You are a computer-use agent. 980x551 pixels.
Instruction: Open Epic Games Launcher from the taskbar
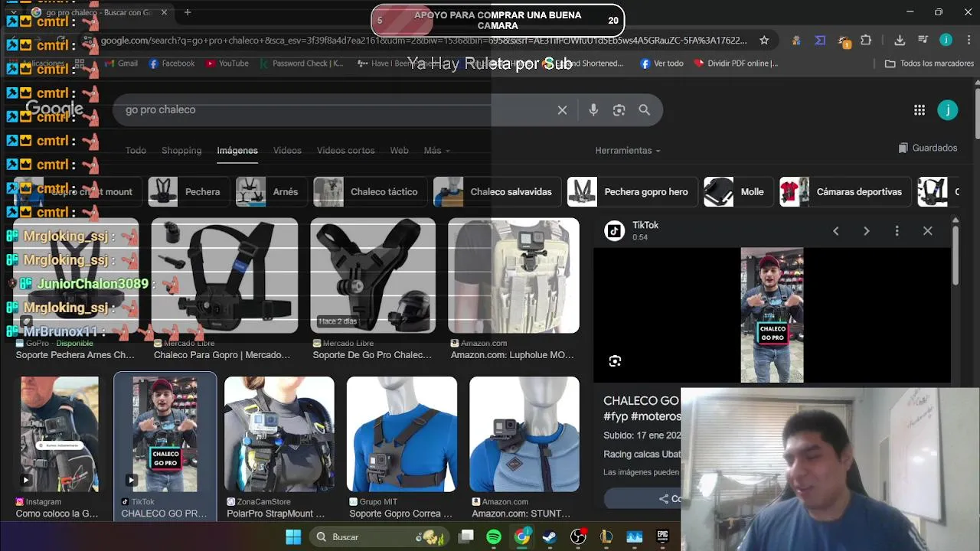pos(662,537)
